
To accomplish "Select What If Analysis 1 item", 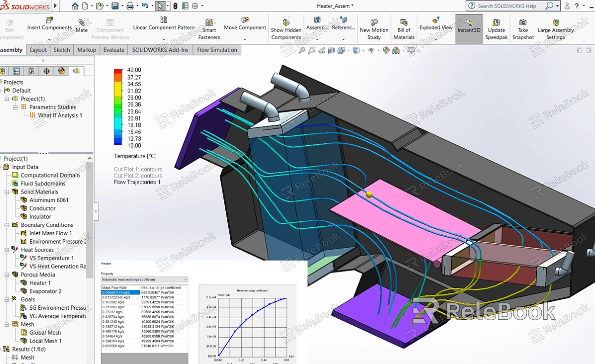I will (60, 115).
